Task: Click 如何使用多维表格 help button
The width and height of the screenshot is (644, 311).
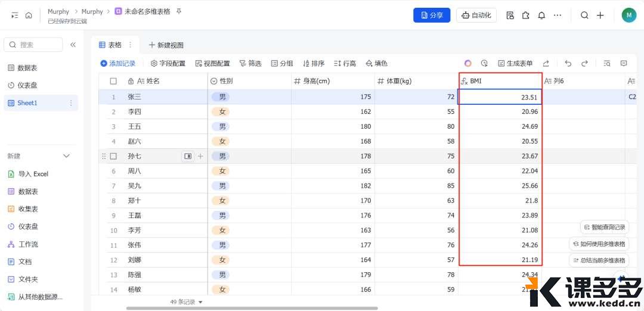Action: click(x=599, y=244)
